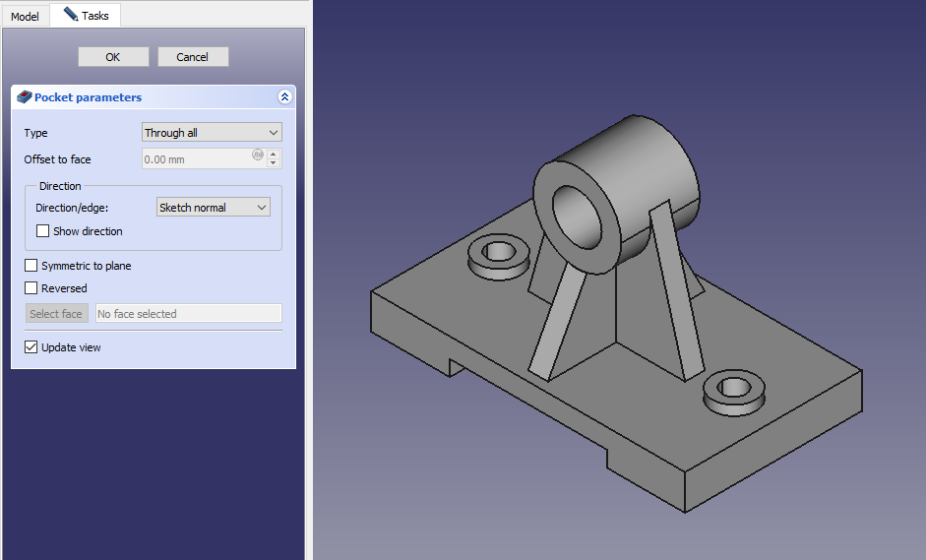Screen dimensions: 926x560
Task: Click the Pocket parameters header icon
Action: pyautogui.click(x=25, y=97)
